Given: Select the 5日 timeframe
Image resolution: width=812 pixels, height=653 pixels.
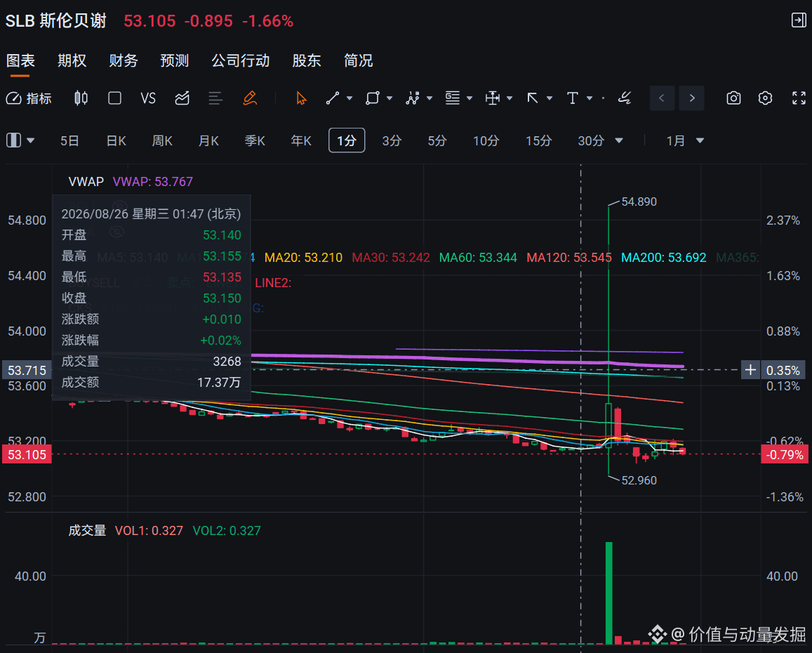Looking at the screenshot, I should click(69, 140).
